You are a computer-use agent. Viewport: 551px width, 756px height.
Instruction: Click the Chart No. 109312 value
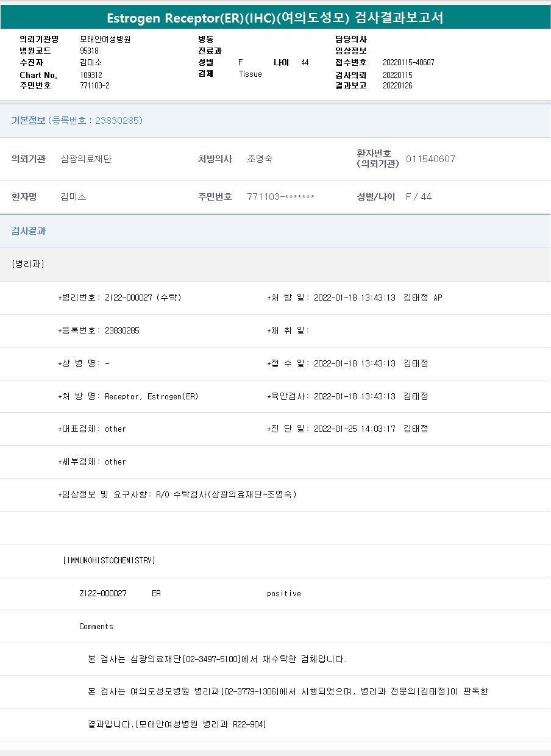click(x=91, y=74)
